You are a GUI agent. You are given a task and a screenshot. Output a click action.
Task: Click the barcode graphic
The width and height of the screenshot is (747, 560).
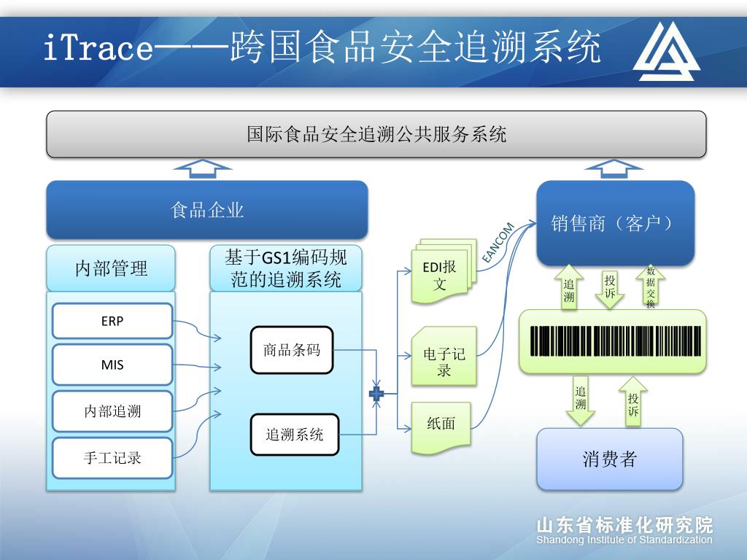tap(616, 341)
